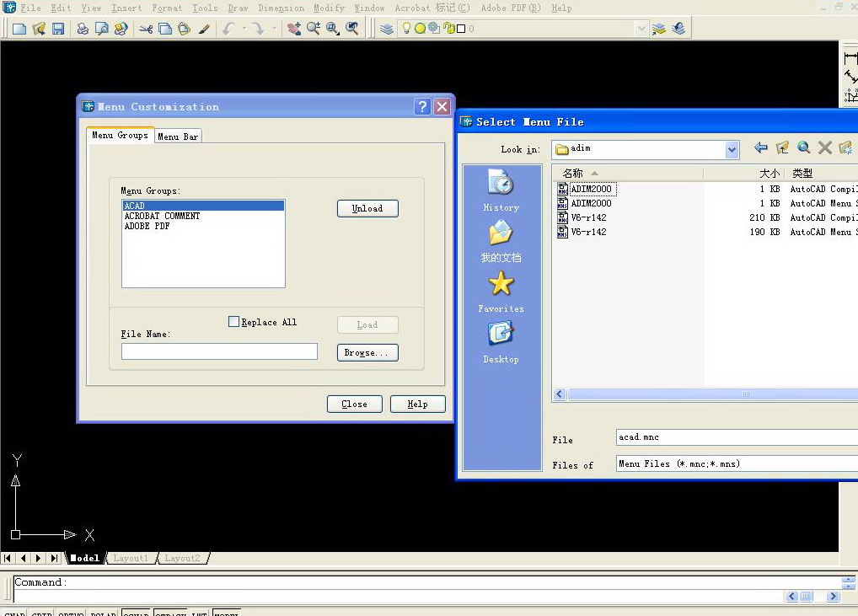The width and height of the screenshot is (858, 616).
Task: Click the File Name input field
Action: tap(219, 351)
